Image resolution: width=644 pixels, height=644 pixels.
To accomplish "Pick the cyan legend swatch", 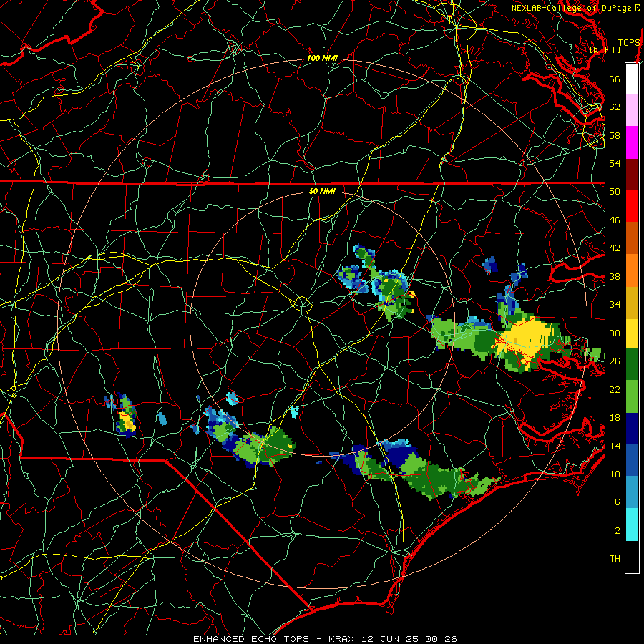I will tap(632, 525).
